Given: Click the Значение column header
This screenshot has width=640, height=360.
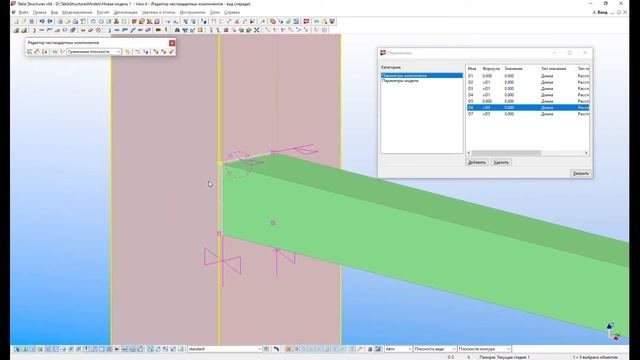Looking at the screenshot, I should pyautogui.click(x=513, y=69).
